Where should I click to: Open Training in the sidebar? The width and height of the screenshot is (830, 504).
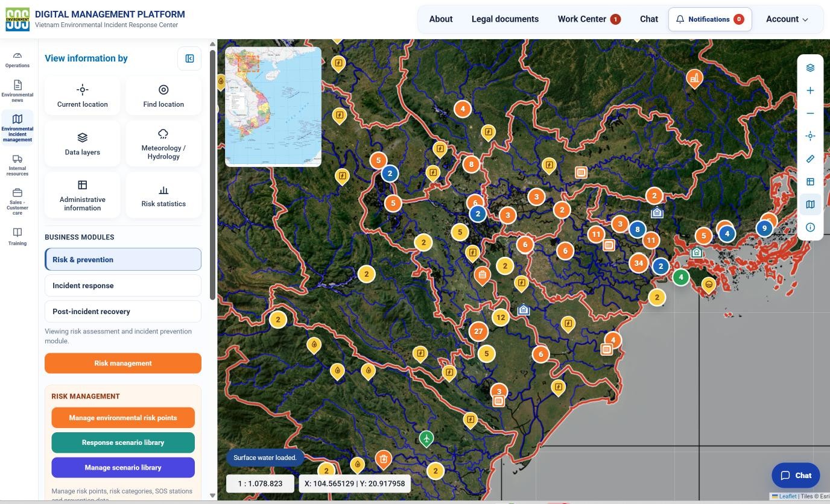(x=17, y=236)
